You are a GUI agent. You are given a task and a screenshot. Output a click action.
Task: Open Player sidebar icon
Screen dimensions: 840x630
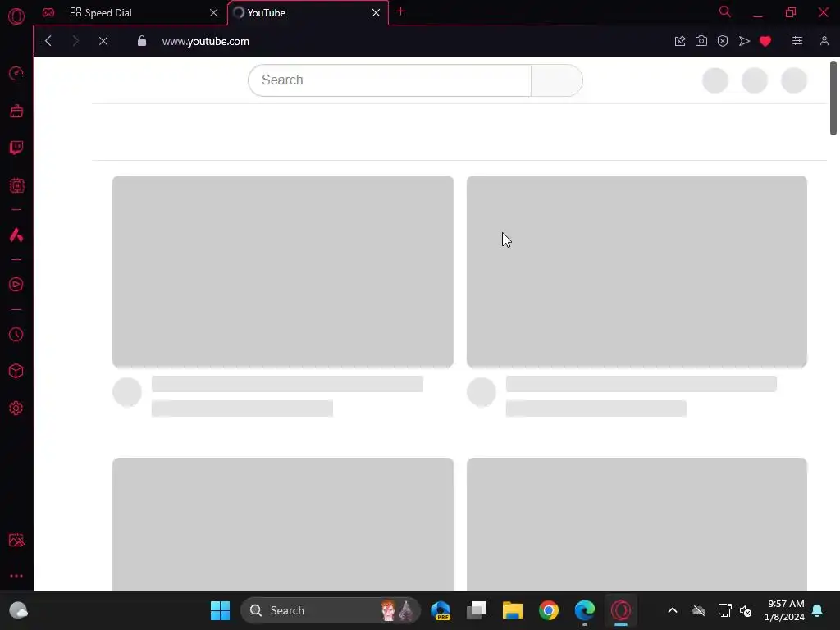point(16,285)
